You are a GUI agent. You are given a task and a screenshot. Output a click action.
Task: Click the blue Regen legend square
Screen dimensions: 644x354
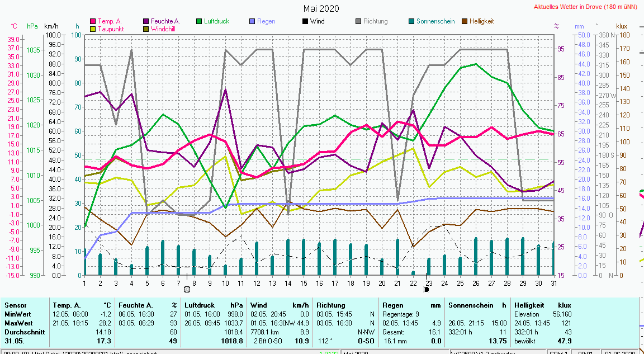click(252, 22)
